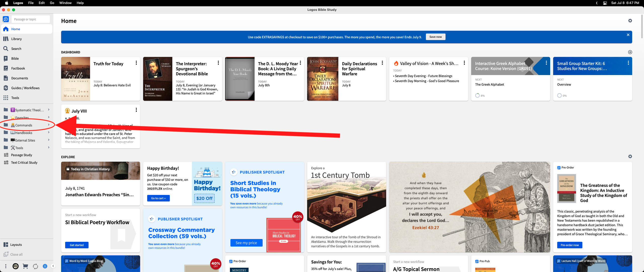Open the Daily Declarations card options menu
This screenshot has height=272, width=644.
(x=382, y=63)
